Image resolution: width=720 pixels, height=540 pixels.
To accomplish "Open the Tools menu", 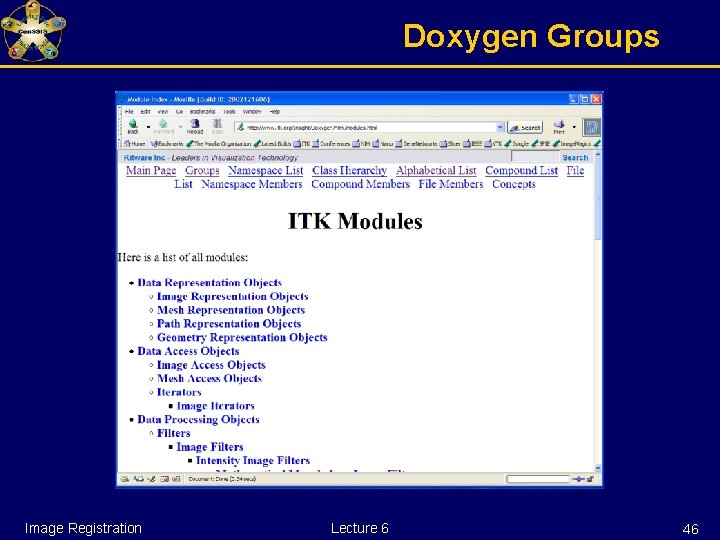I will pyautogui.click(x=229, y=112).
